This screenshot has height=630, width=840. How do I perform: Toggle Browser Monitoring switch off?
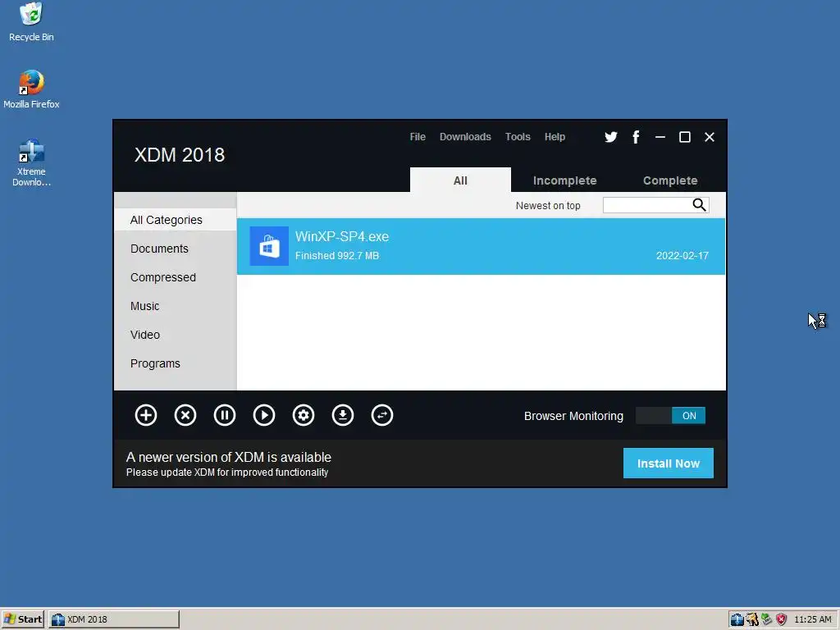click(670, 416)
